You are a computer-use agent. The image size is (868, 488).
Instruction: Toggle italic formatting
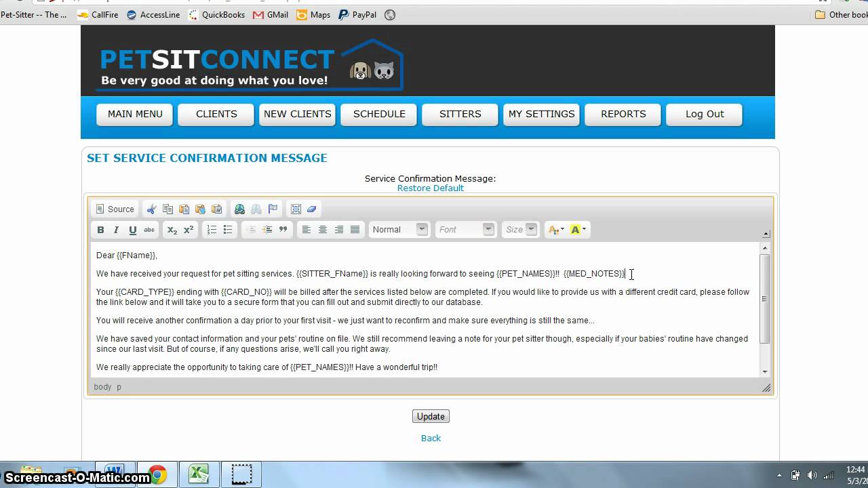pos(117,230)
